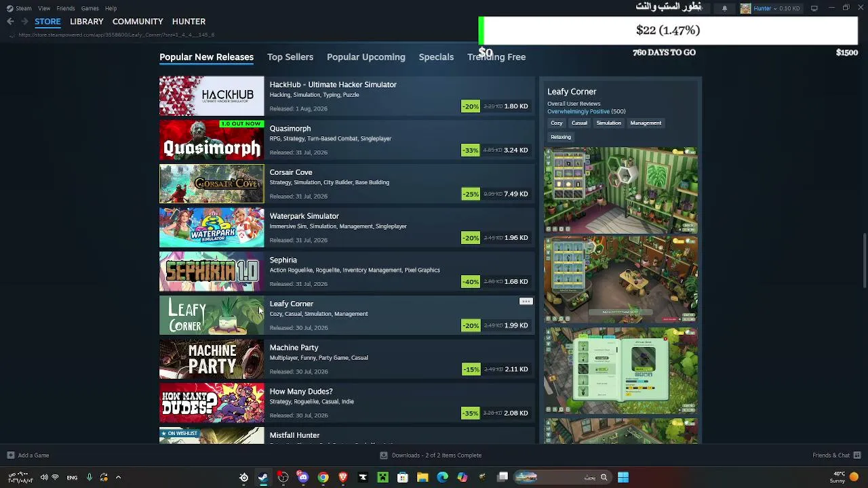Open Microsoft Edge from taskbar
Screen dimensions: 868x488
[x=442, y=477]
